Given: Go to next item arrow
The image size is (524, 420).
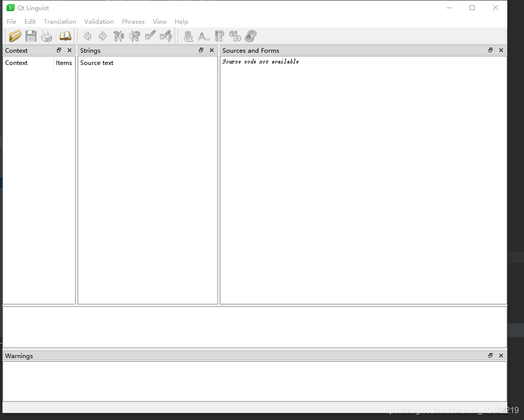Looking at the screenshot, I should [x=103, y=36].
